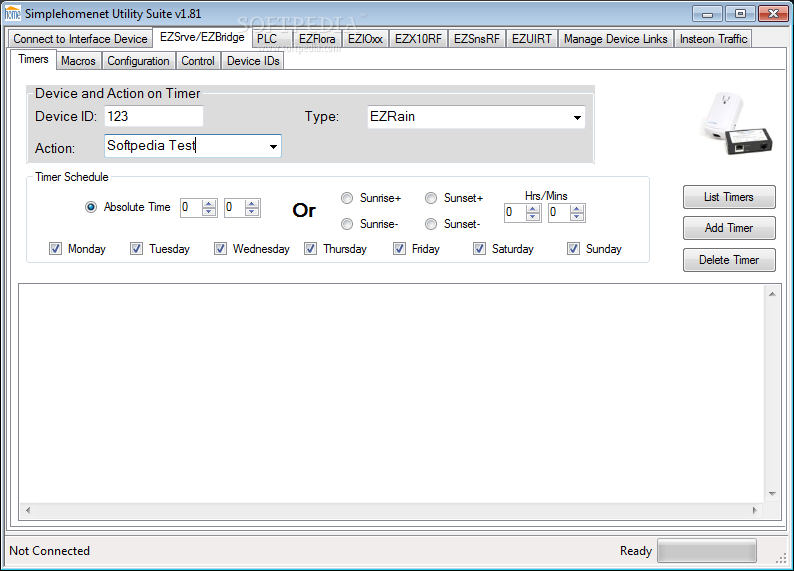Image resolution: width=794 pixels, height=571 pixels.
Task: Switch to the EZX10RF tab
Action: pos(418,39)
